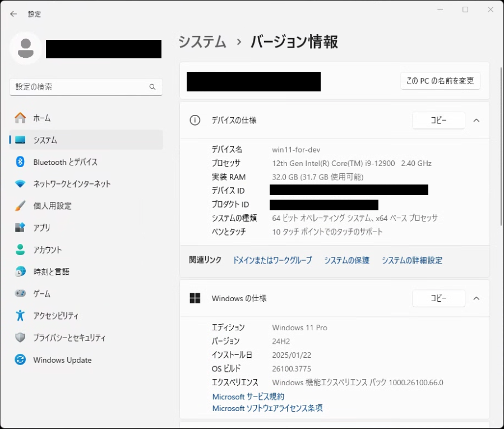Click the アクセシビリティ figure icon

click(20, 316)
